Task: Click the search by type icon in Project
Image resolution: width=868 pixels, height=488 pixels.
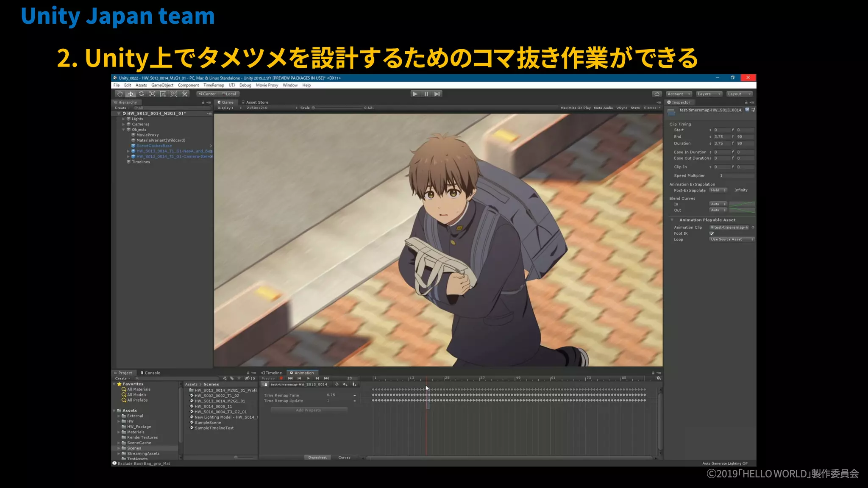Action: point(225,378)
